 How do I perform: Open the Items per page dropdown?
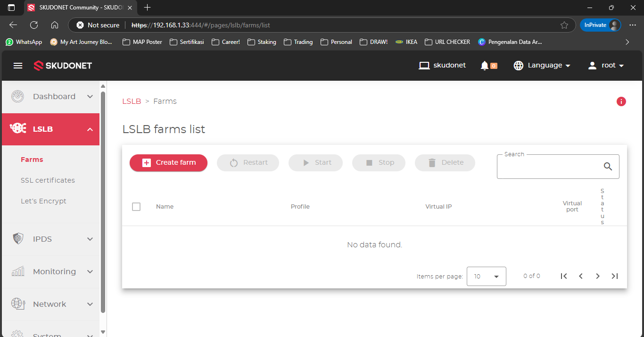click(486, 276)
